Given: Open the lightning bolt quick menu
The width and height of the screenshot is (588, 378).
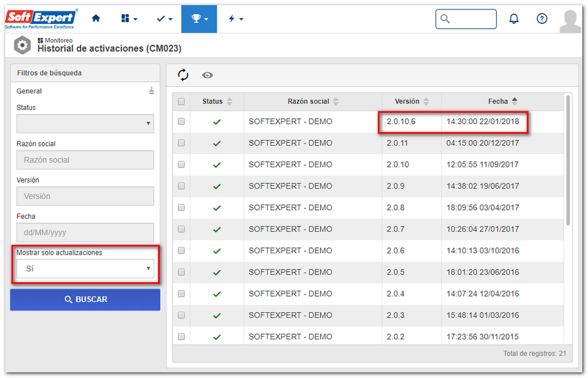Looking at the screenshot, I should click(x=235, y=19).
